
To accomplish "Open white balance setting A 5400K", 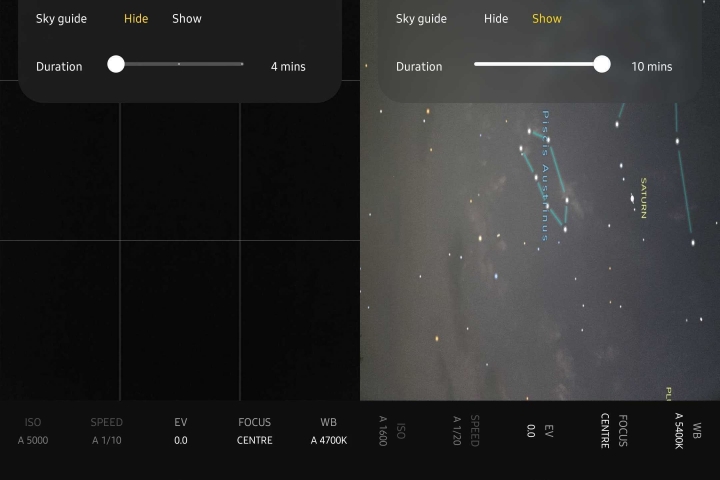I will pyautogui.click(x=687, y=431).
